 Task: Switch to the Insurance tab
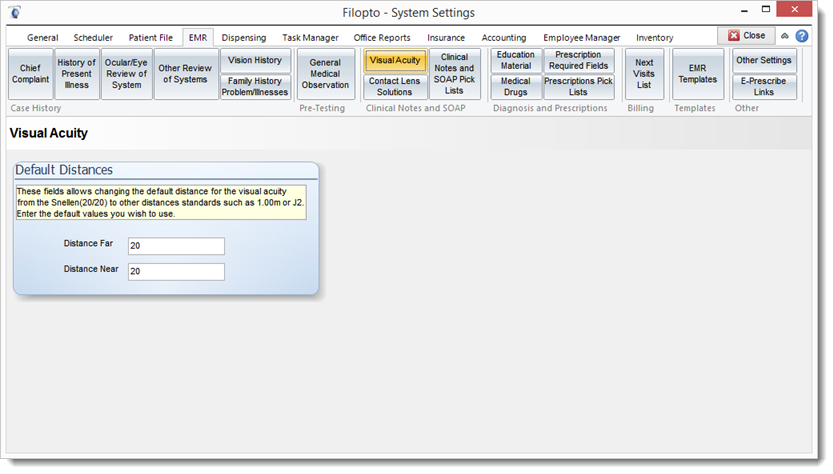446,38
